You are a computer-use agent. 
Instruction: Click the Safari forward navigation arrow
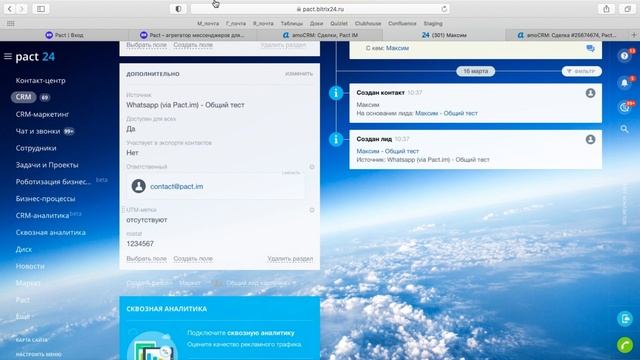pos(22,9)
